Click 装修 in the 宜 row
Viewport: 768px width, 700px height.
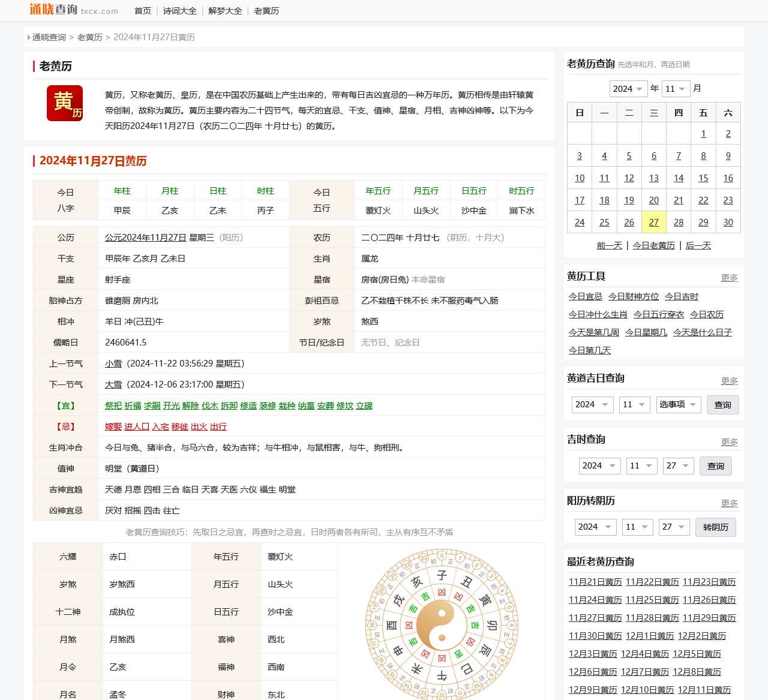[268, 405]
